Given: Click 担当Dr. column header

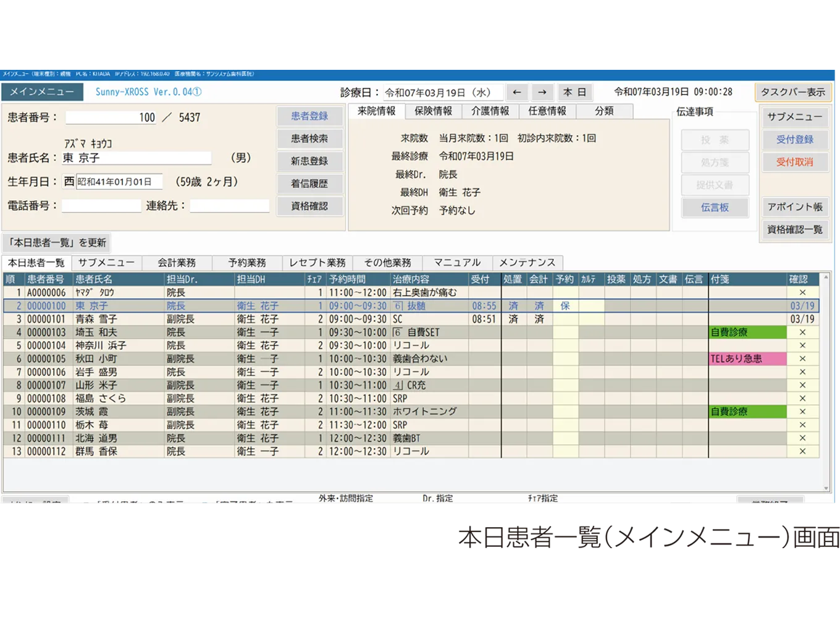Looking at the screenshot, I should pos(199,279).
